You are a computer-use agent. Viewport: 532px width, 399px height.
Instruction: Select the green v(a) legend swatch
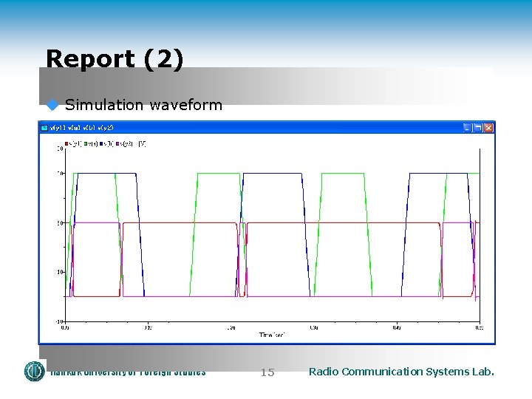tap(86, 144)
